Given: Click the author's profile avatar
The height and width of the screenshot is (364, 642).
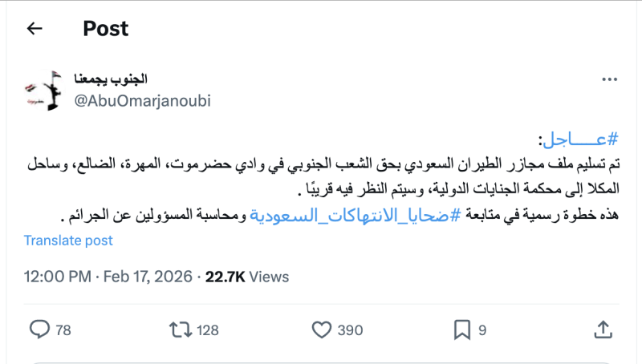Looking at the screenshot, I should [x=42, y=89].
